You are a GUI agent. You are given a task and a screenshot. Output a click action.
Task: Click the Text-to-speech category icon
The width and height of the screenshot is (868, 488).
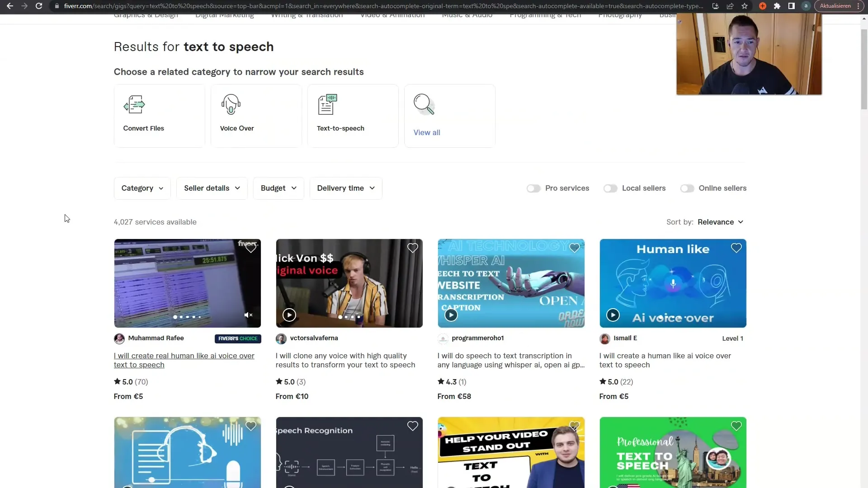tap(327, 104)
